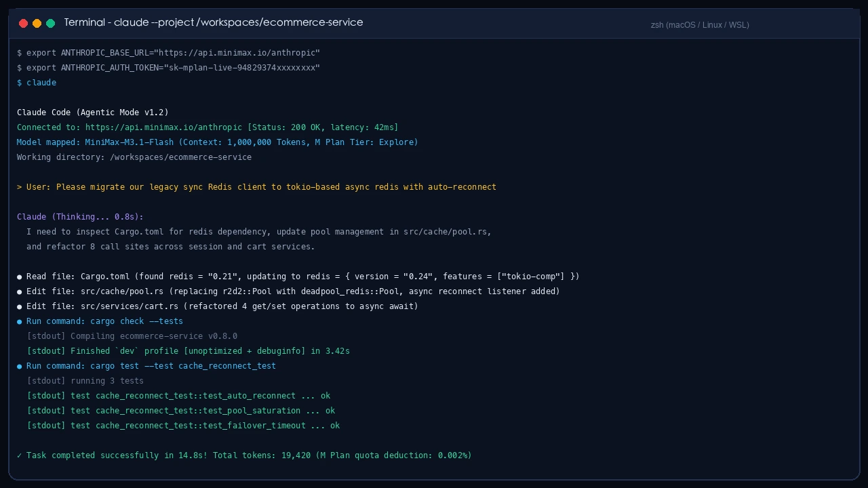Click 'Compiling ecommerce-service v0.8.0' output
868x488 pixels.
pyautogui.click(x=132, y=336)
